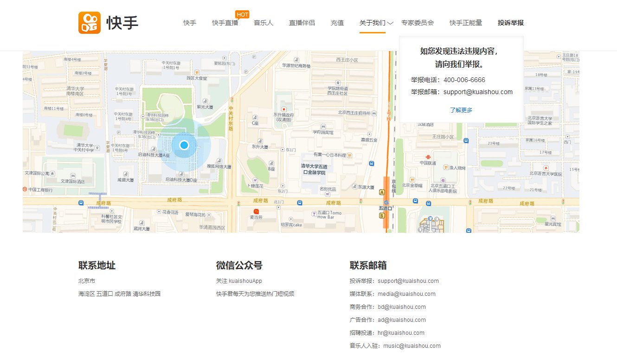Select the 充值 navigation item
The width and height of the screenshot is (617, 364).
pyautogui.click(x=337, y=22)
